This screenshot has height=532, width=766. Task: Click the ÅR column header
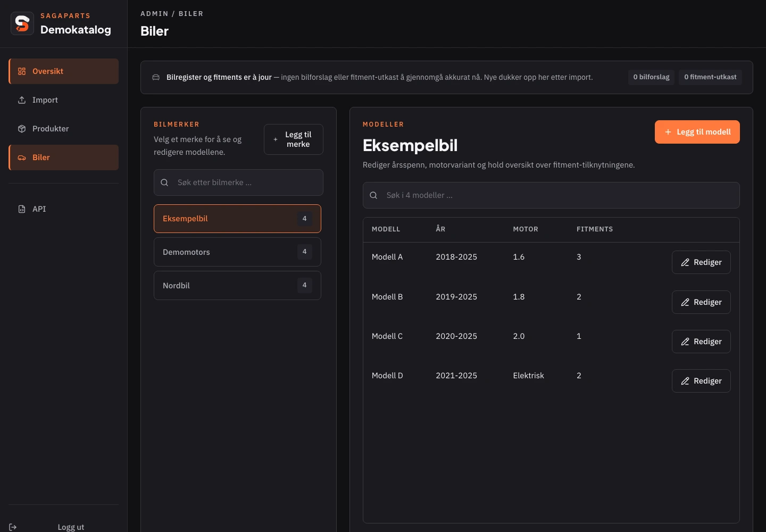click(x=440, y=229)
